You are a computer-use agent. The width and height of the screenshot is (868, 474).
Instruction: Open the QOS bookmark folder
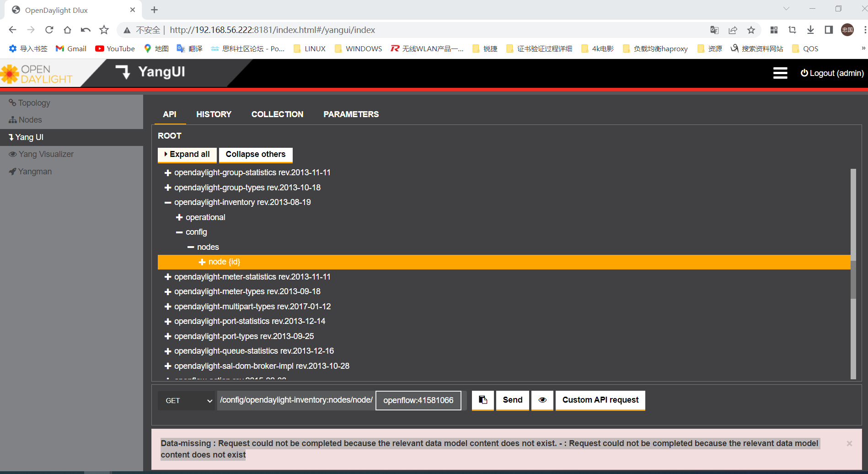pyautogui.click(x=805, y=48)
